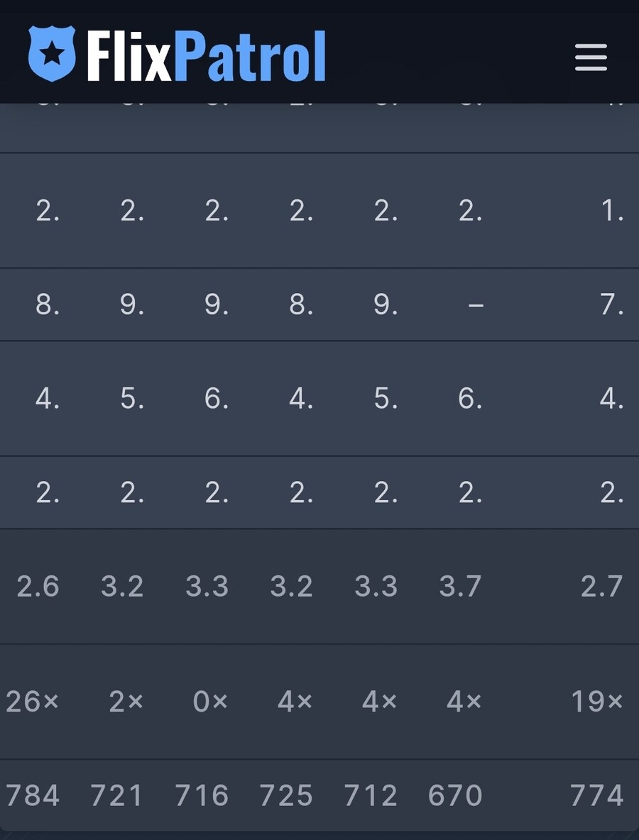Open the hamburger navigation menu
Screen dimensions: 639x840
point(591,57)
